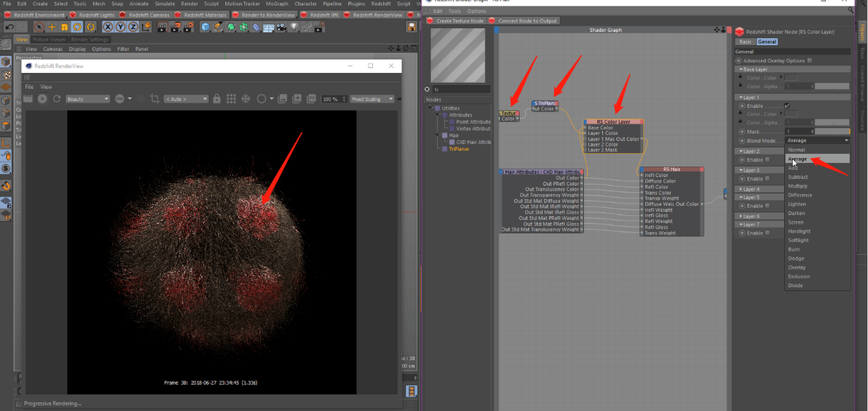Image resolution: width=868 pixels, height=411 pixels.
Task: Click the lock icon in RenderView toolbar
Action: point(216,99)
